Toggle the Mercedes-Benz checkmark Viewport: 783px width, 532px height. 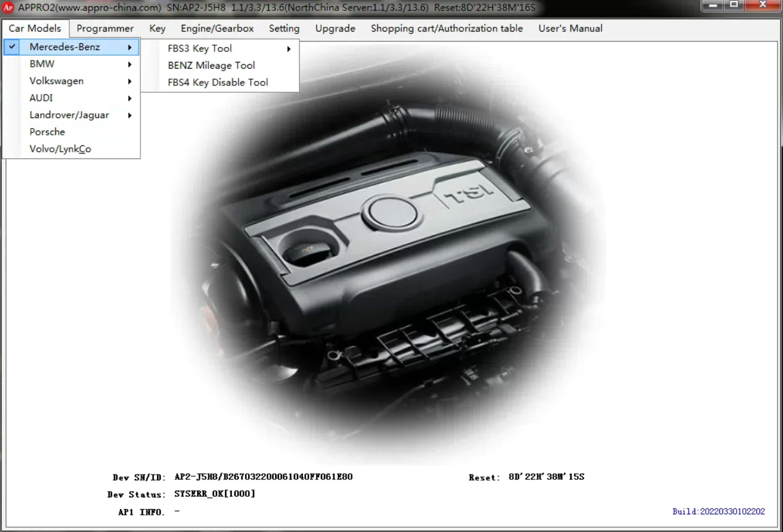[12, 47]
